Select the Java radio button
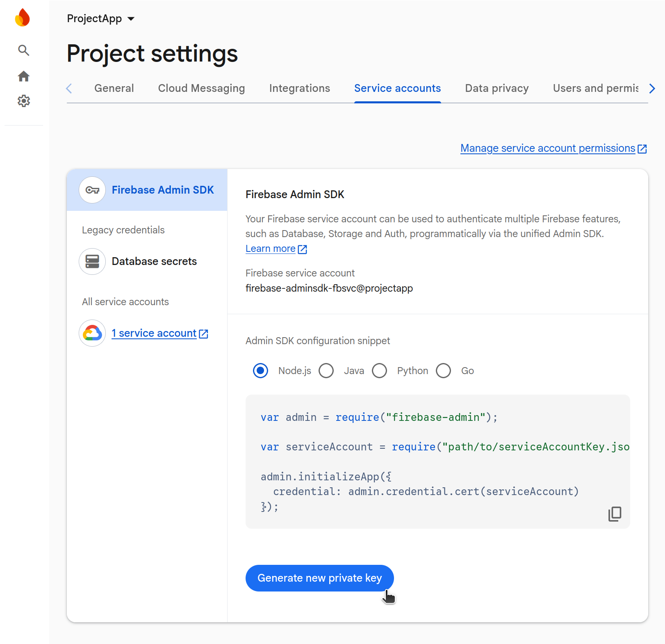This screenshot has height=644, width=665. (326, 371)
